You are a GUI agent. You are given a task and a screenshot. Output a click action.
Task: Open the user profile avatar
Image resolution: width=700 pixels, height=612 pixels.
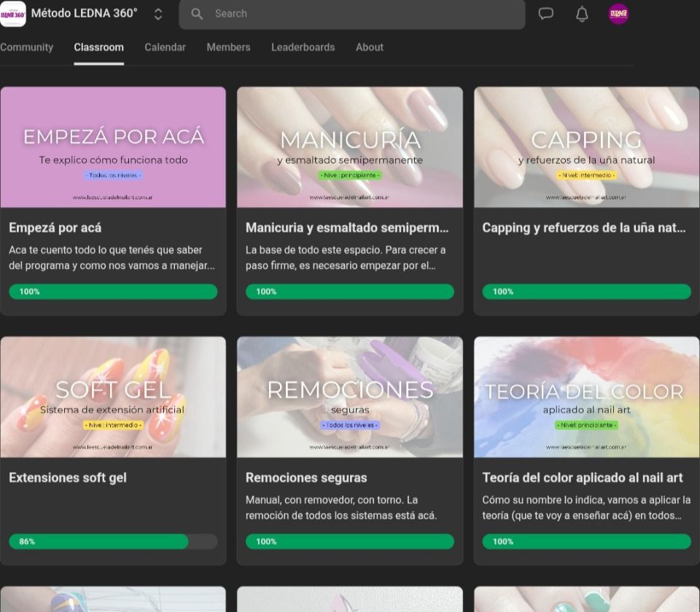pos(618,14)
